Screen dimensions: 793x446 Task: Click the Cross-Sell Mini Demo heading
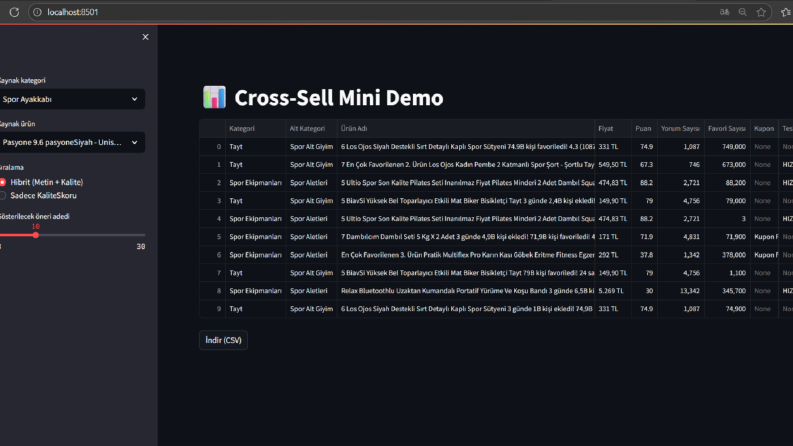[x=339, y=98]
